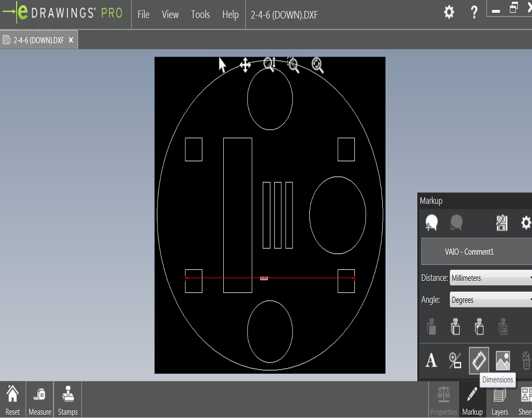The image size is (532, 418).
Task: Open the Tools menu
Action: (x=200, y=15)
